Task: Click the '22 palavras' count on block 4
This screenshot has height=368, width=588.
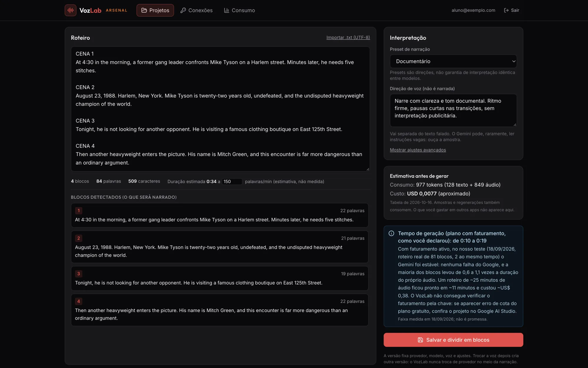Action: [352, 301]
